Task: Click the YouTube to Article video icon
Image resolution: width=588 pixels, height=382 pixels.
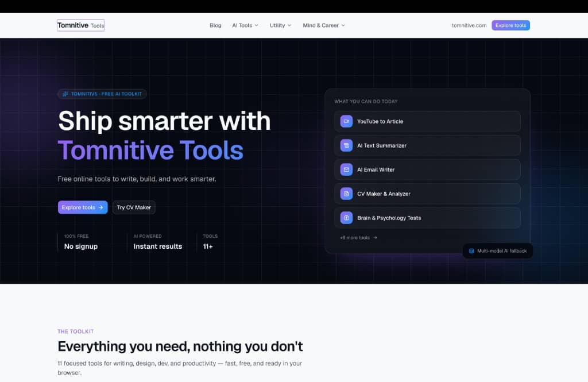Action: coord(346,121)
